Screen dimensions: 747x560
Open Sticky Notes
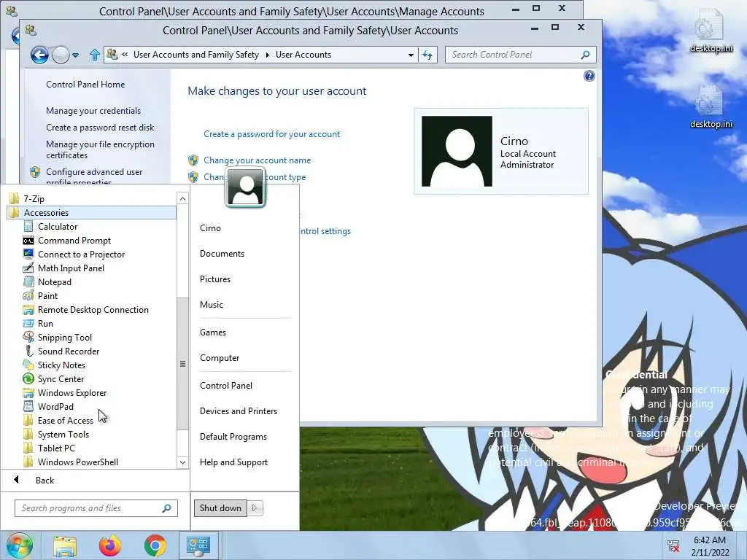[x=61, y=365]
